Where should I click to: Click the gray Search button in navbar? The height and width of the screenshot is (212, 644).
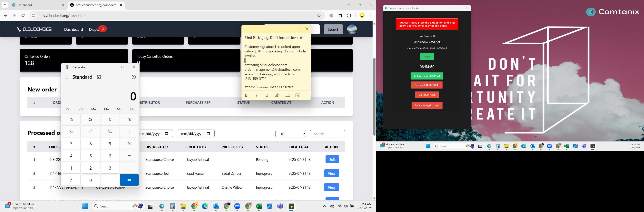[334, 29]
